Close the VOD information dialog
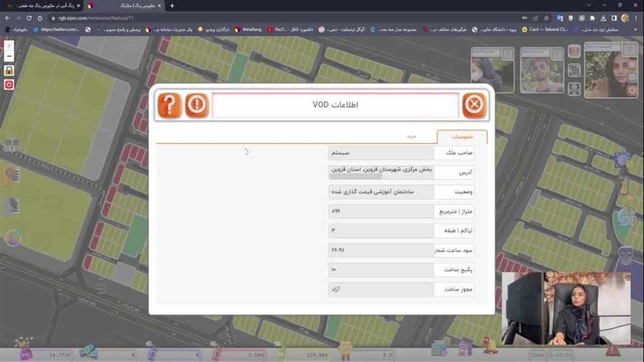The height and width of the screenshot is (362, 644). [474, 106]
